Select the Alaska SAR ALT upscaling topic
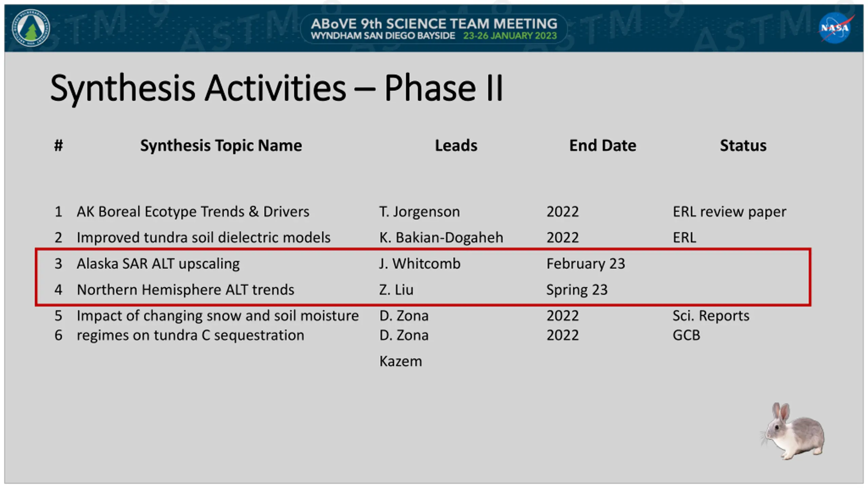 (158, 264)
